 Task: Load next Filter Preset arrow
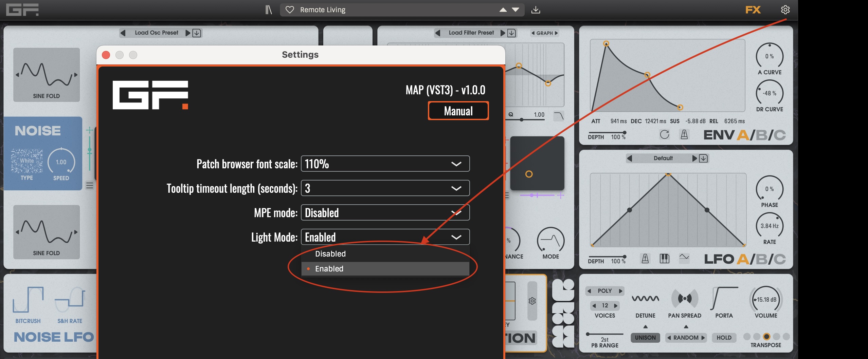[x=503, y=33]
